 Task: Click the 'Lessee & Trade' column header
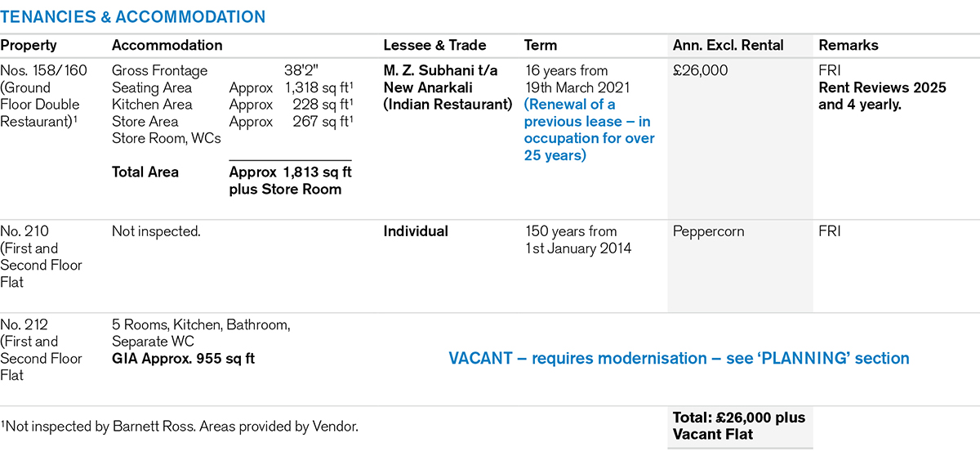[x=434, y=46]
